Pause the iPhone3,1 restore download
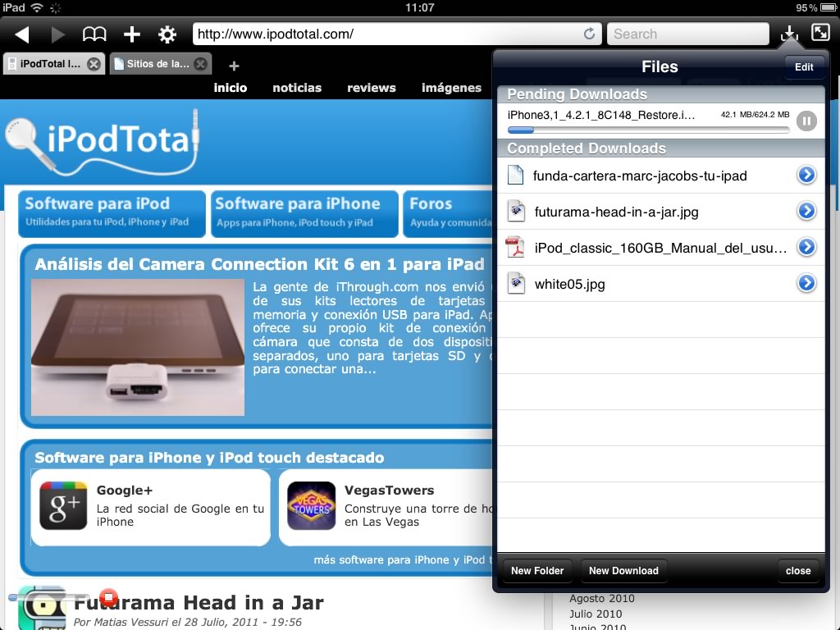This screenshot has height=630, width=840. point(806,121)
